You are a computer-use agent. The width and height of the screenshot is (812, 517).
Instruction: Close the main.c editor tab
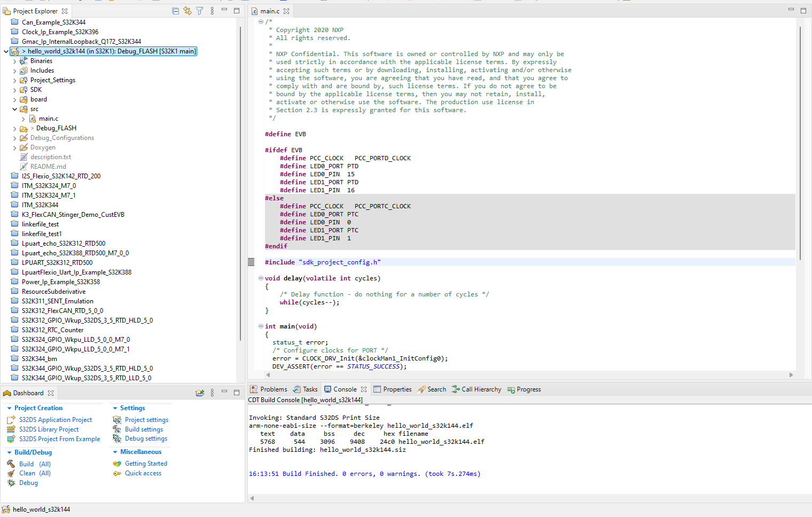286,11
